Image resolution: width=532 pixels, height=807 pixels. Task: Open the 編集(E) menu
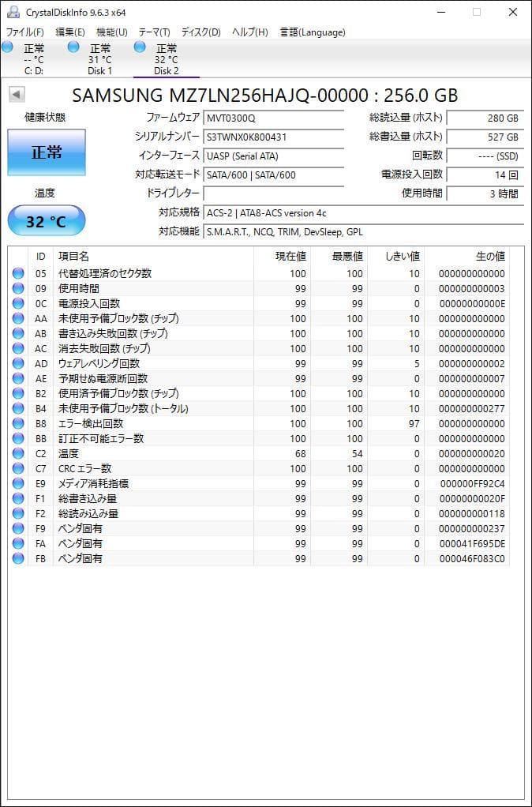click(x=70, y=32)
